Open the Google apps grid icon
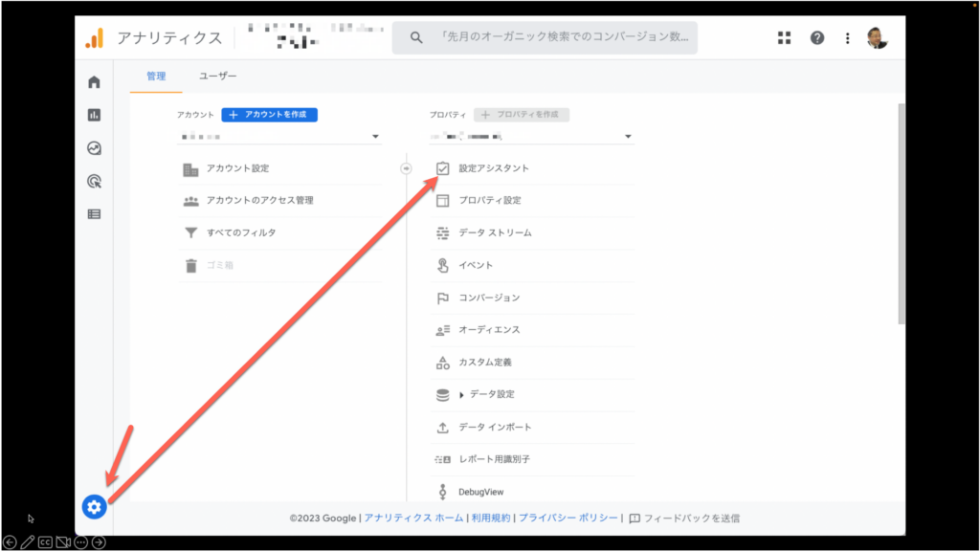Viewport: 980px width, 552px height. click(785, 38)
